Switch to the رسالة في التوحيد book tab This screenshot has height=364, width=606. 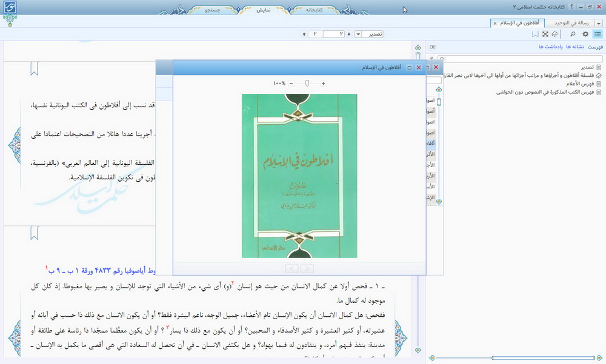(x=571, y=23)
